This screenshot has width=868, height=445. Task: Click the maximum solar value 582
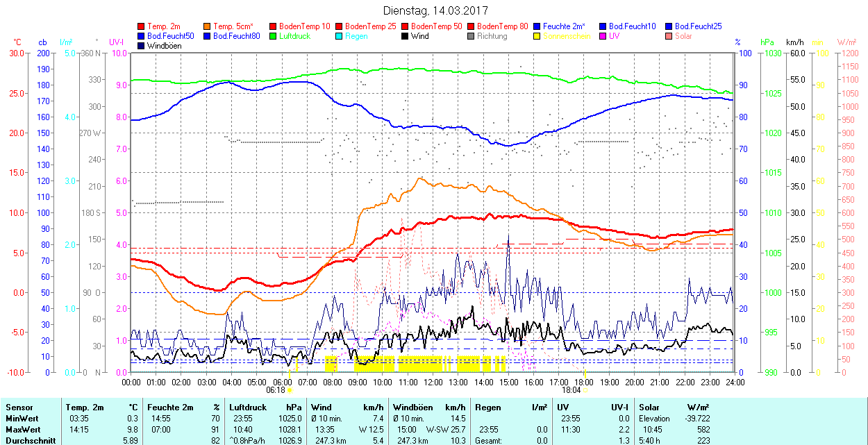click(x=703, y=430)
